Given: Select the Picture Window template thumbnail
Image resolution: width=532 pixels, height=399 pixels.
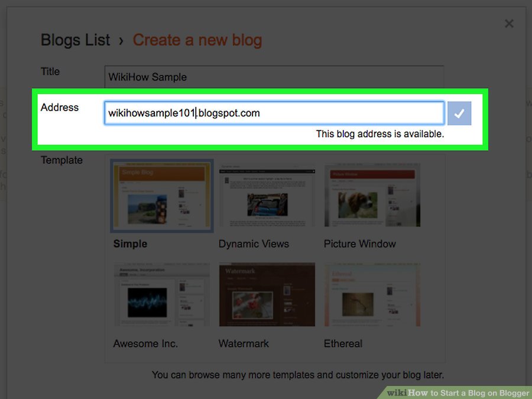Looking at the screenshot, I should 372,196.
